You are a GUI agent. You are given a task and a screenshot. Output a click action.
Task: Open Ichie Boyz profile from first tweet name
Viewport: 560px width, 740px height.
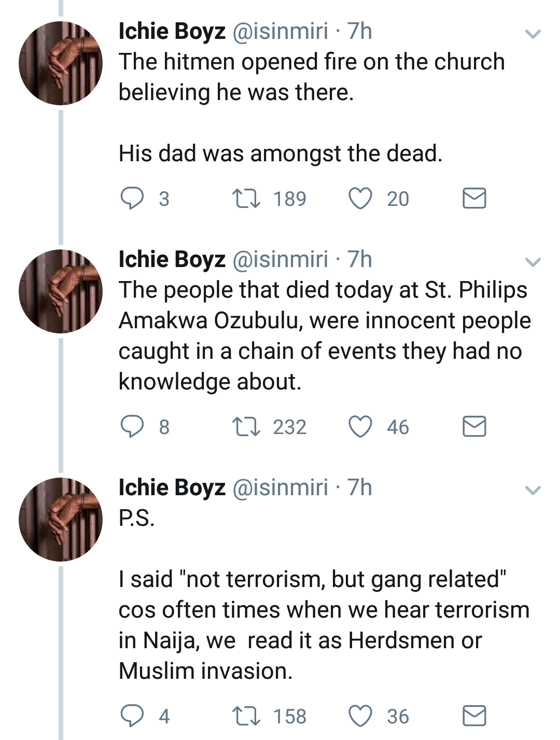[172, 31]
